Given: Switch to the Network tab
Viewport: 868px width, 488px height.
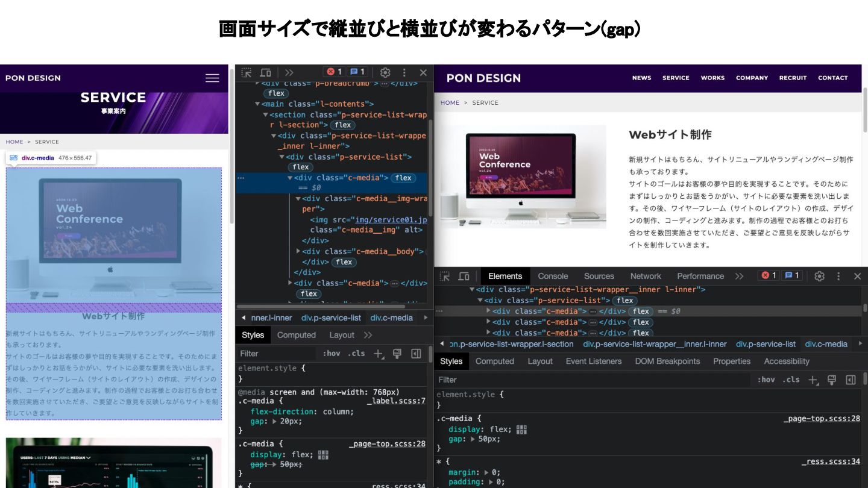Looking at the screenshot, I should point(646,276).
